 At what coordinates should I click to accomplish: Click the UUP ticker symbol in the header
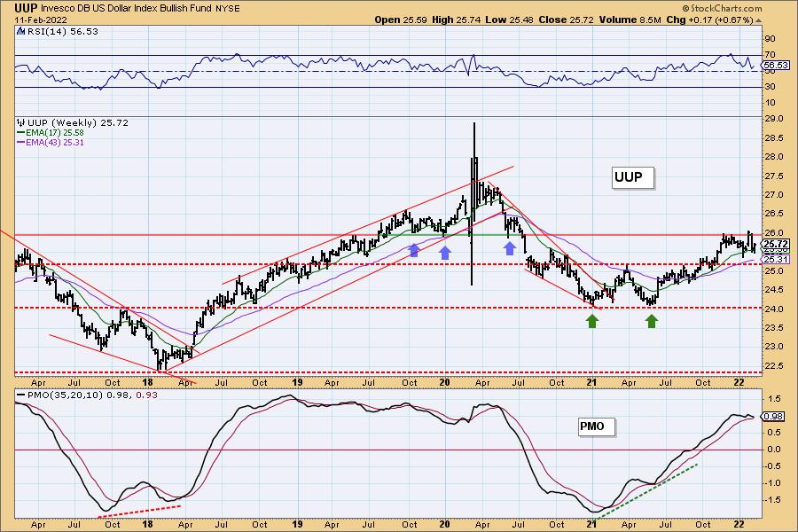coord(27,8)
